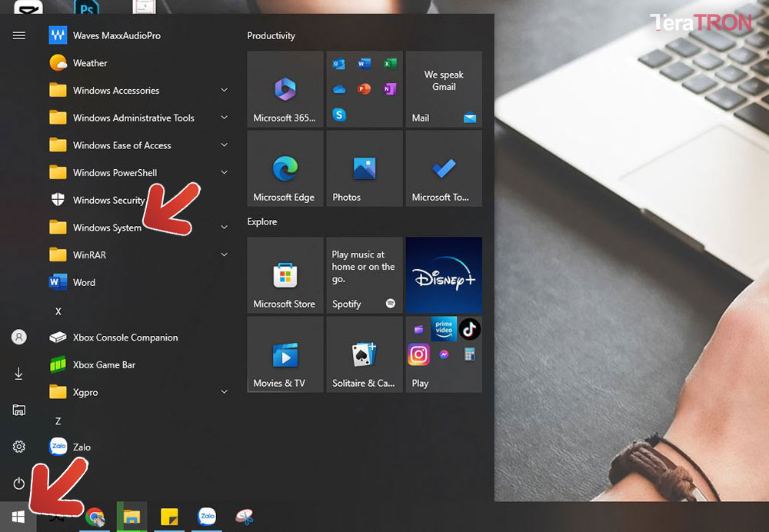
Task: Switch to Zalo on the taskbar
Action: (x=206, y=517)
